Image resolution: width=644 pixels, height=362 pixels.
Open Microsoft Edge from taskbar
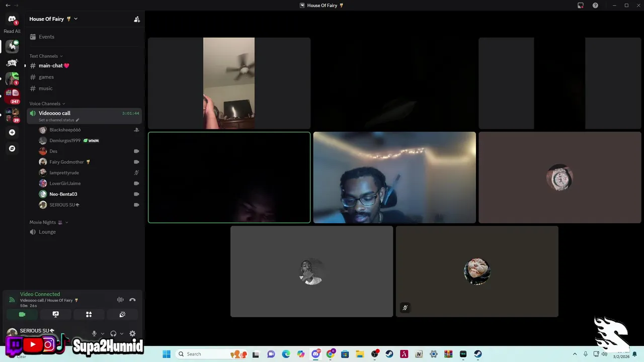pyautogui.click(x=286, y=354)
